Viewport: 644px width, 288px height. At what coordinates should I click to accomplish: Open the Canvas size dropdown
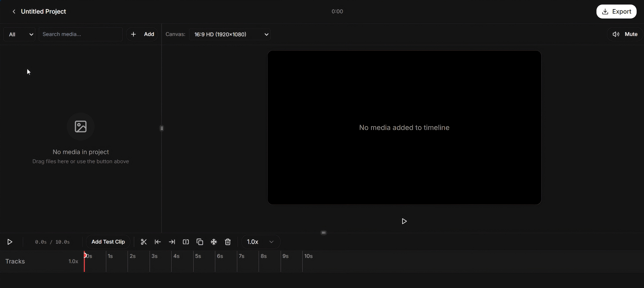[230, 34]
